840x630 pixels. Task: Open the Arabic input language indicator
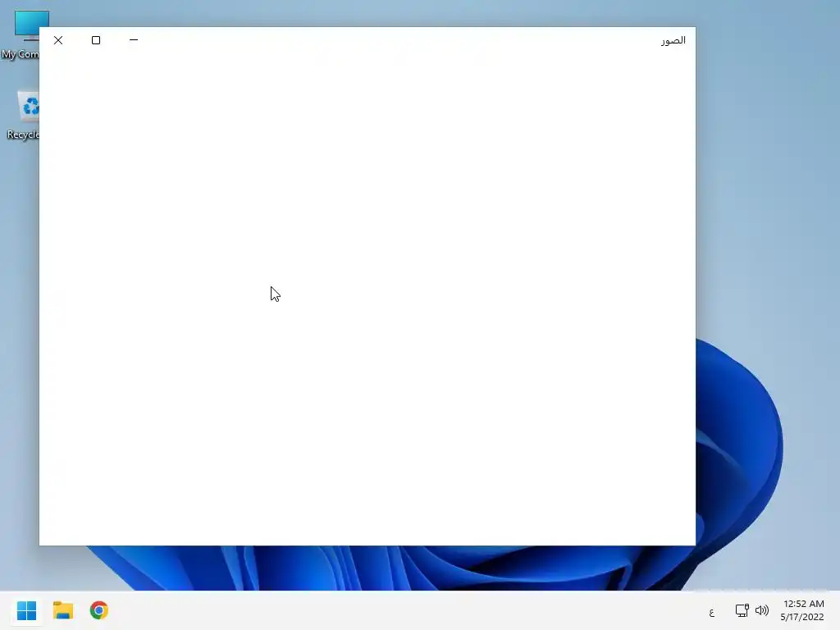(711, 612)
